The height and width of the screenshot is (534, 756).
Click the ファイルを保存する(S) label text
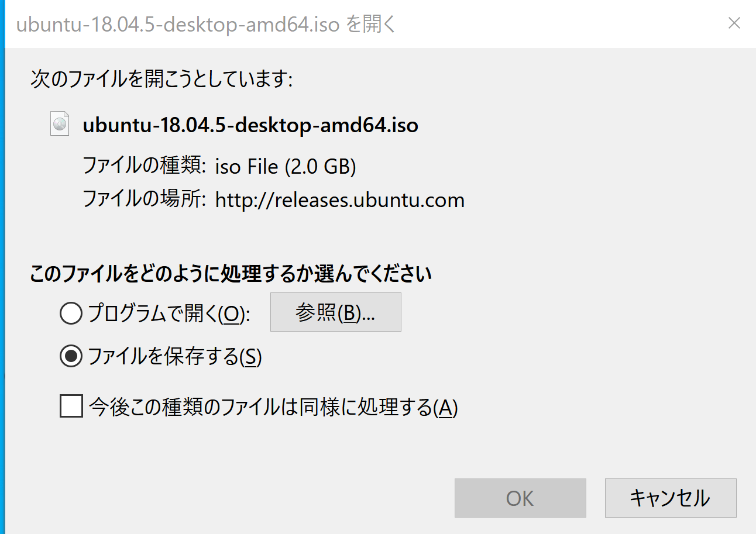[x=174, y=356]
